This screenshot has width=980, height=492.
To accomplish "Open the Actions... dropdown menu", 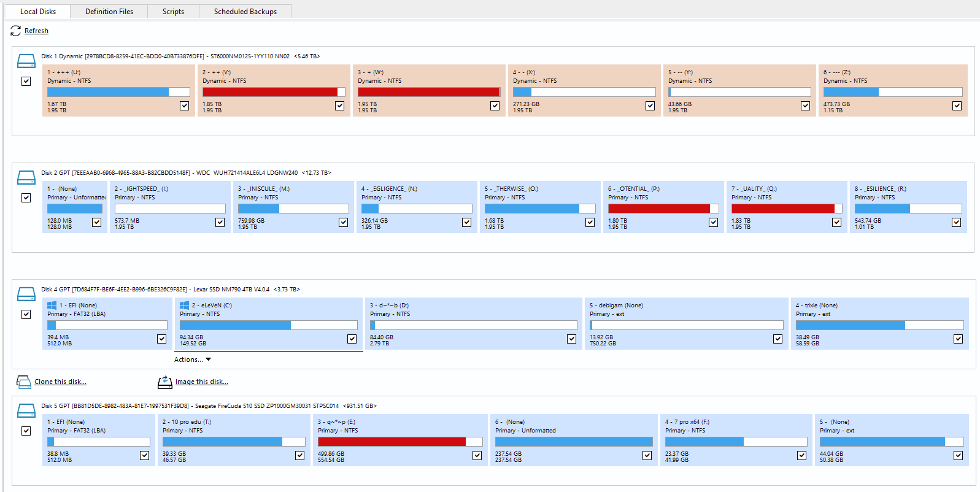I will (x=193, y=359).
